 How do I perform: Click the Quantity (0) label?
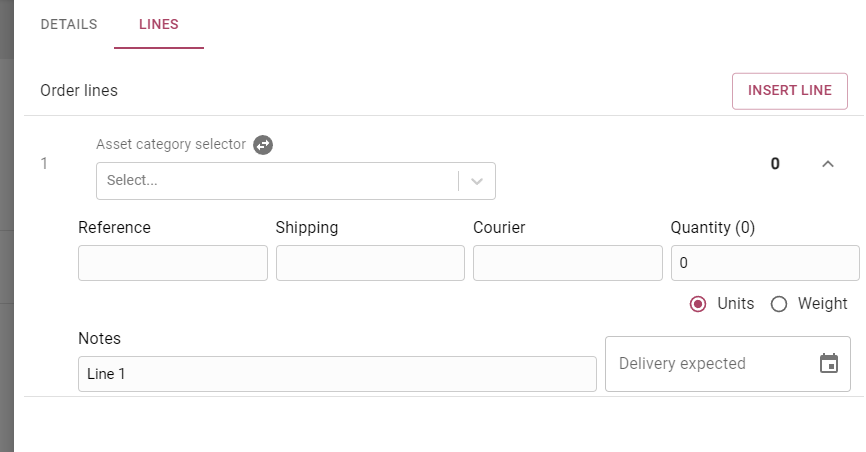click(712, 228)
